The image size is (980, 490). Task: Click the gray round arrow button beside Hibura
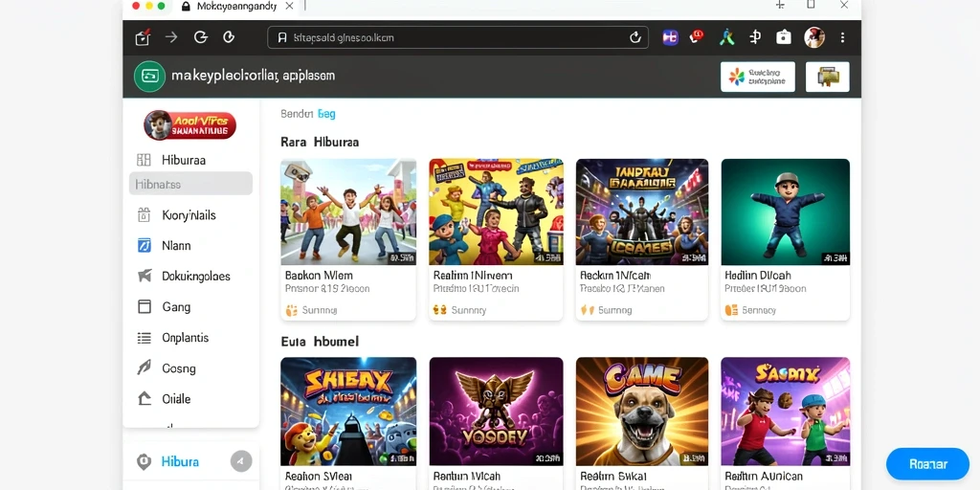pyautogui.click(x=240, y=461)
